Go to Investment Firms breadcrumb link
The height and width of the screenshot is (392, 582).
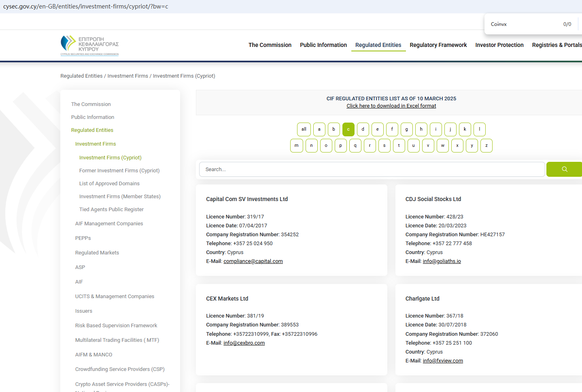128,76
